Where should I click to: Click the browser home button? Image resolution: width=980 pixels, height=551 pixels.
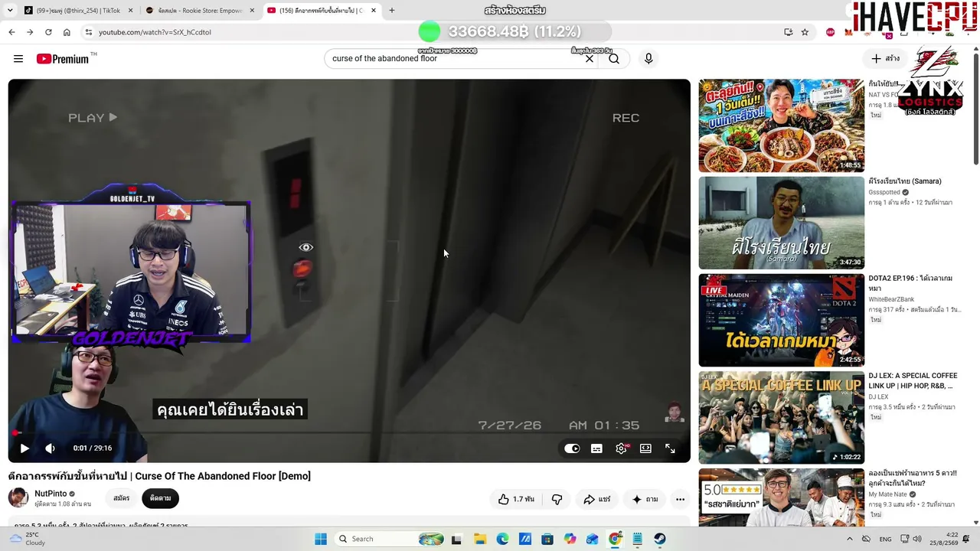click(67, 32)
